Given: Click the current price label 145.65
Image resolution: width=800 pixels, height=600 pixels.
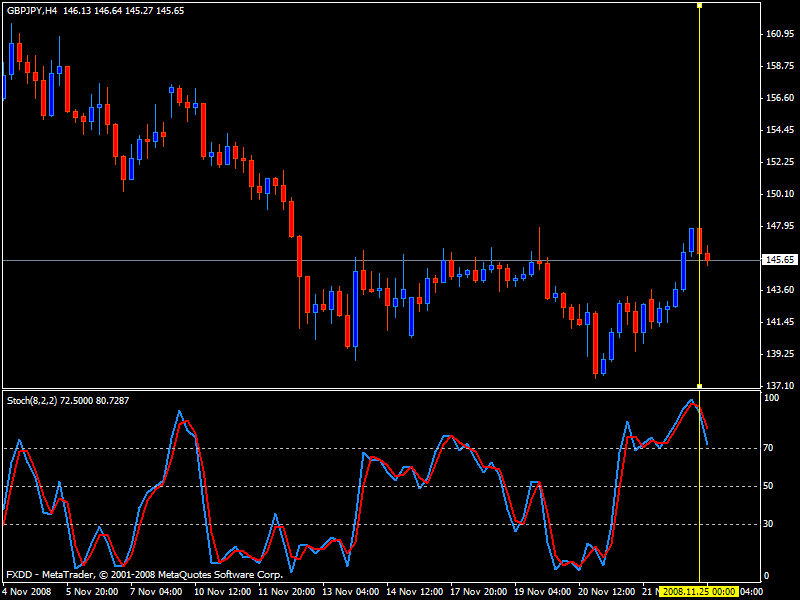Looking at the screenshot, I should [779, 260].
